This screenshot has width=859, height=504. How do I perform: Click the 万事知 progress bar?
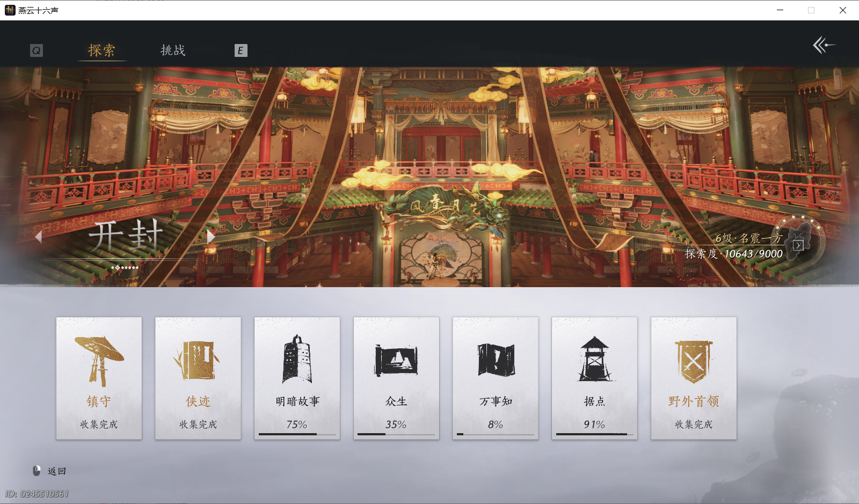tap(496, 434)
